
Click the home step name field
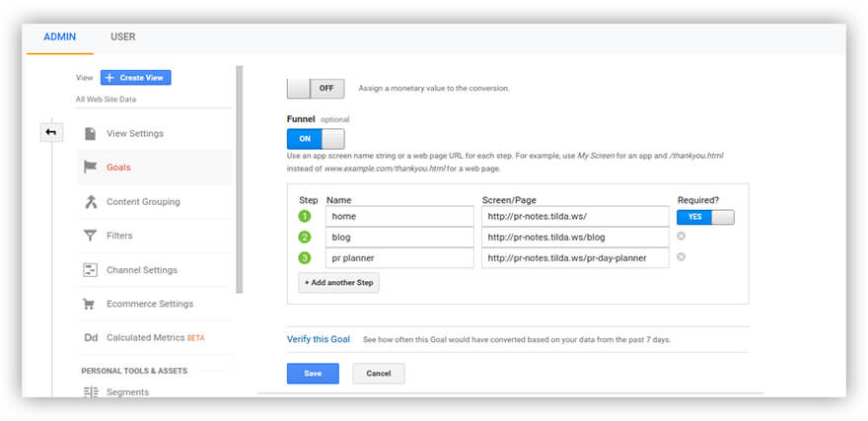(399, 217)
